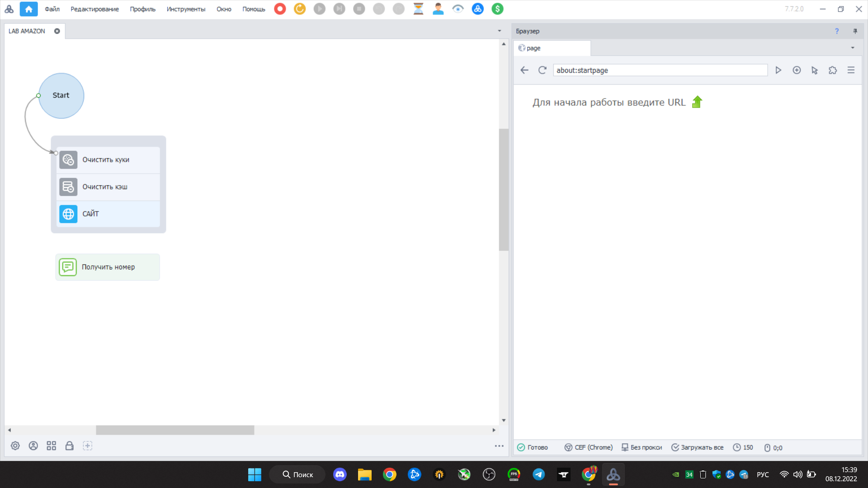The height and width of the screenshot is (488, 868).
Task: Open the browser hamburger menu
Action: [851, 70]
